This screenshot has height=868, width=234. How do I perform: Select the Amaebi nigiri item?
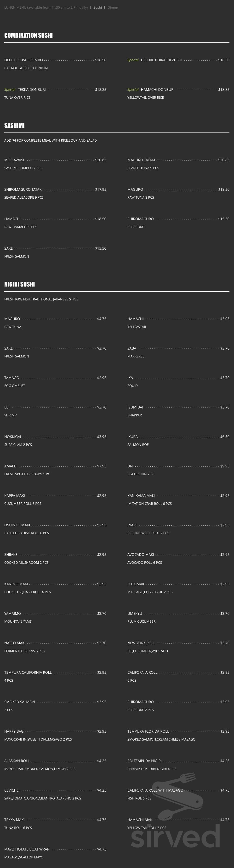pos(11,466)
